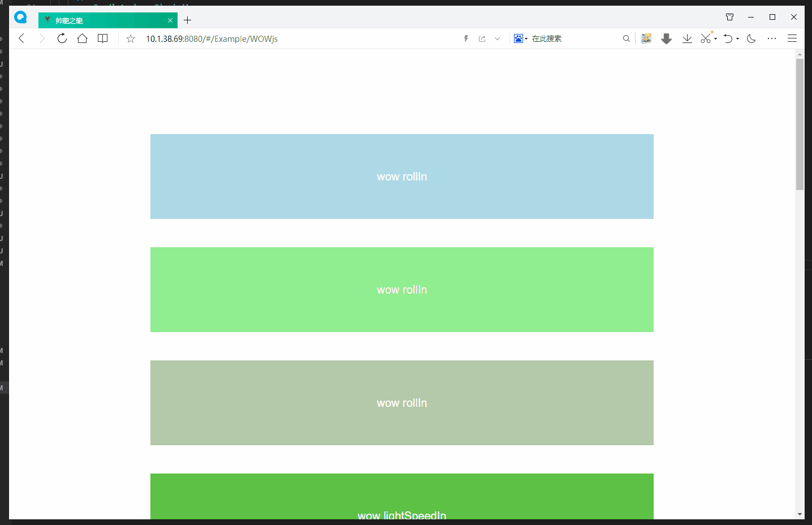Viewport: 812px width, 525px height.
Task: Go forward to the next page
Action: [41, 38]
